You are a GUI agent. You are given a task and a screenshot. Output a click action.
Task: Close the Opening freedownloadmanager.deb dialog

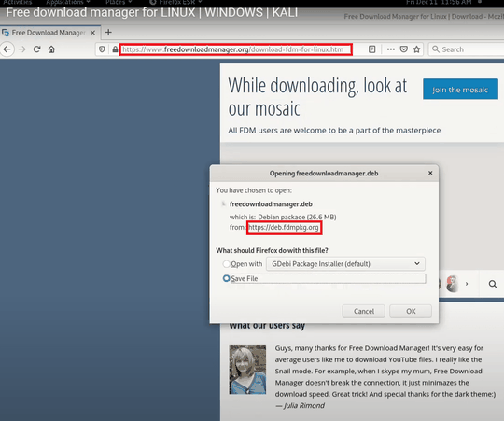coord(430,174)
